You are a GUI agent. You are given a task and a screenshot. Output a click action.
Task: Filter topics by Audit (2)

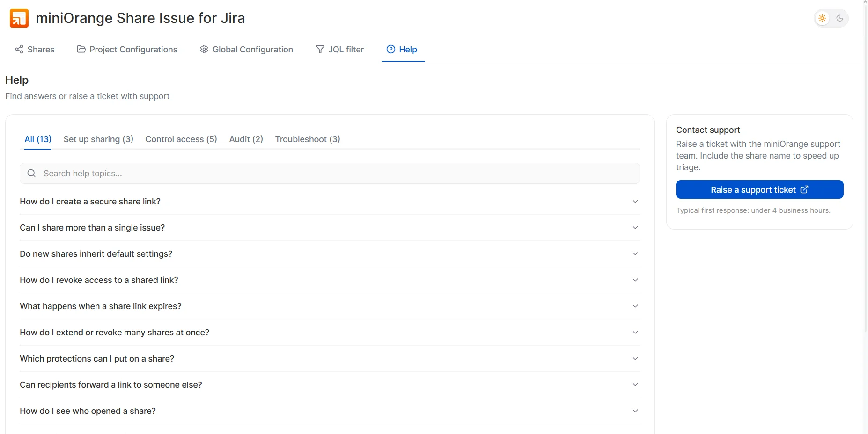(x=246, y=139)
